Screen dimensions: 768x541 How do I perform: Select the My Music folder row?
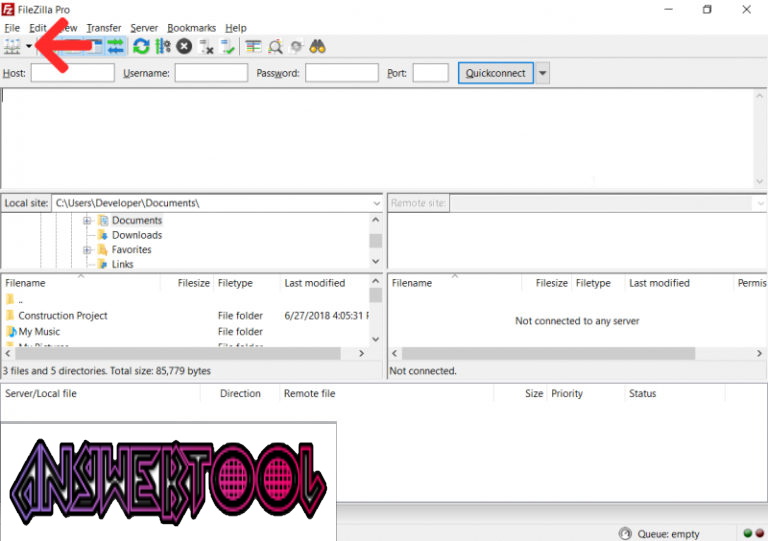pyautogui.click(x=185, y=331)
